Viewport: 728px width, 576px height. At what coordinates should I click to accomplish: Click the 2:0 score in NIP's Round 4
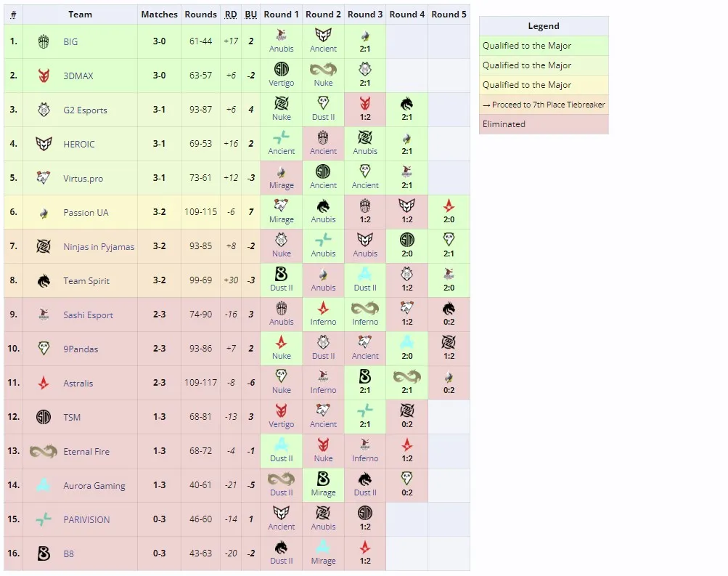(x=406, y=253)
